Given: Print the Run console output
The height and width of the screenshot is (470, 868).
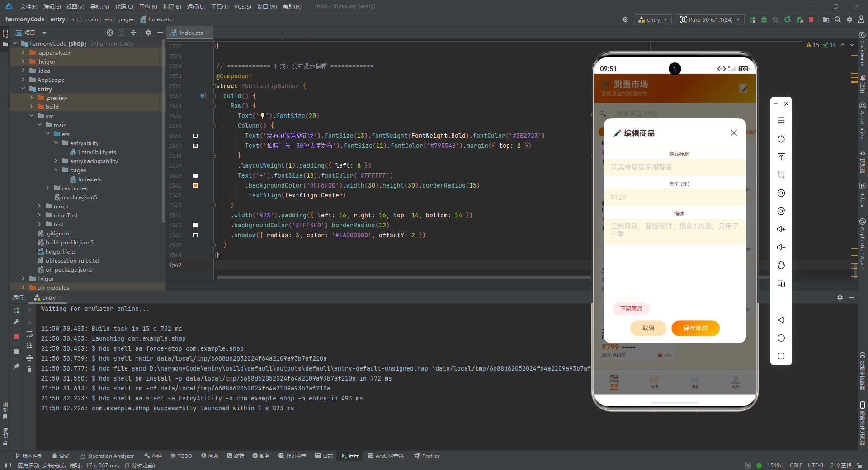Looking at the screenshot, I should tap(29, 357).
